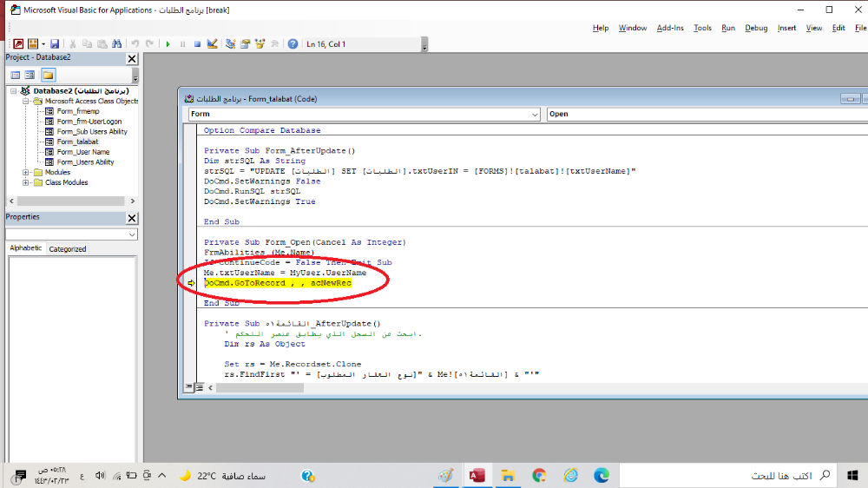The height and width of the screenshot is (488, 868).
Task: Toggle Design Mode icon
Action: (212, 43)
